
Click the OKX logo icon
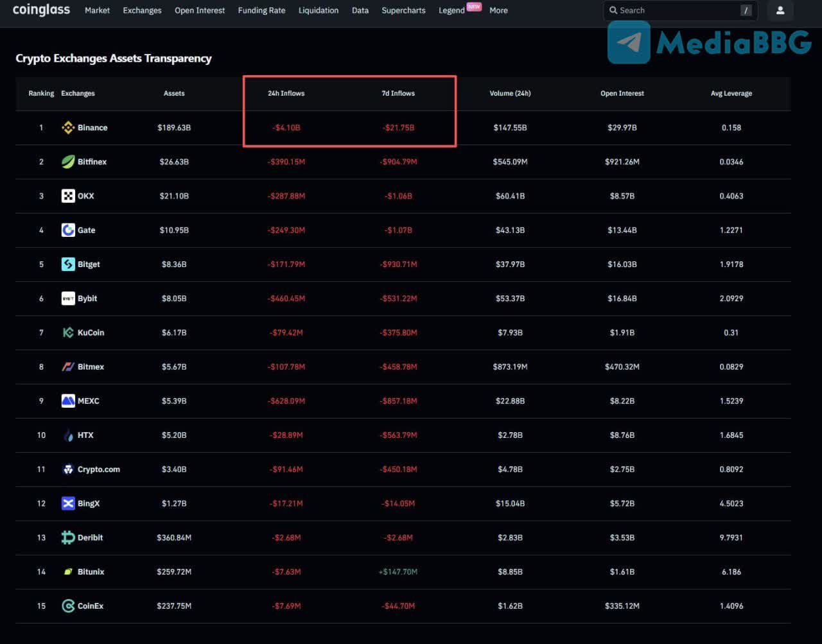tap(68, 196)
